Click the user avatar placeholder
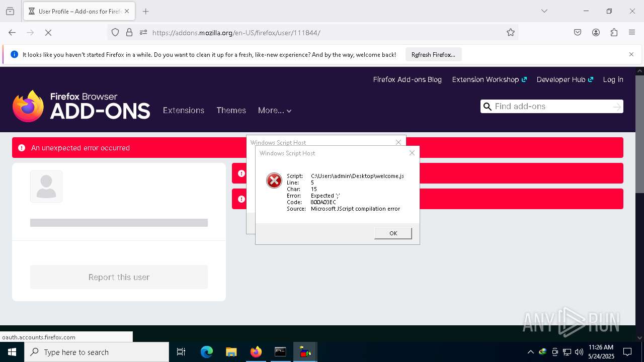Image resolution: width=644 pixels, height=362 pixels. (46, 187)
